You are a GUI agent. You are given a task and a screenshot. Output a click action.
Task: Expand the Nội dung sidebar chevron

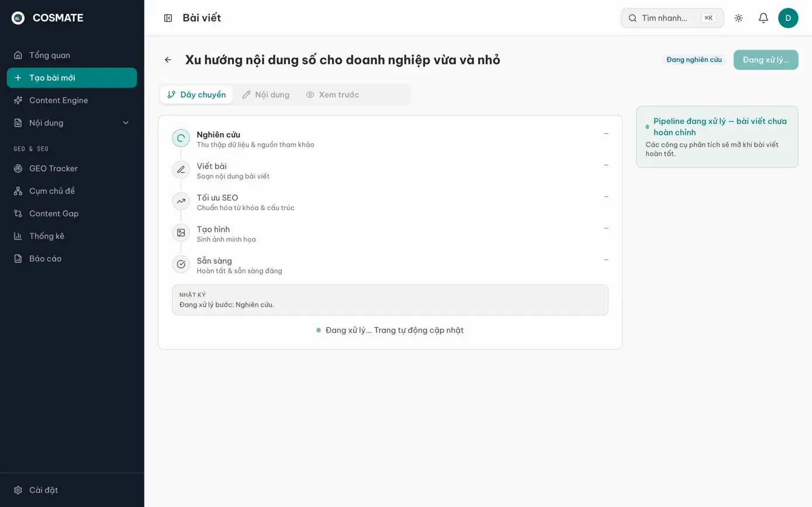click(x=126, y=123)
